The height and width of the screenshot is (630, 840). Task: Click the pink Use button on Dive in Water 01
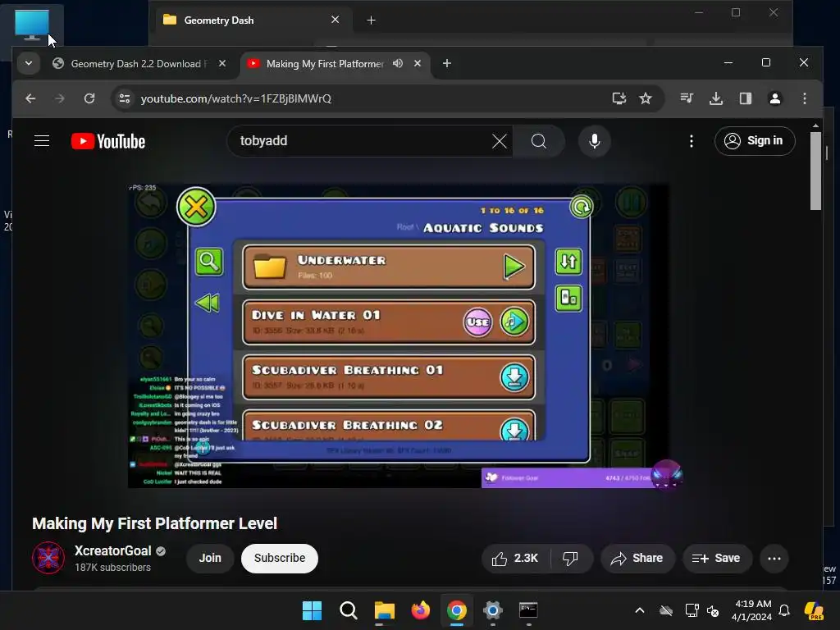click(x=477, y=322)
